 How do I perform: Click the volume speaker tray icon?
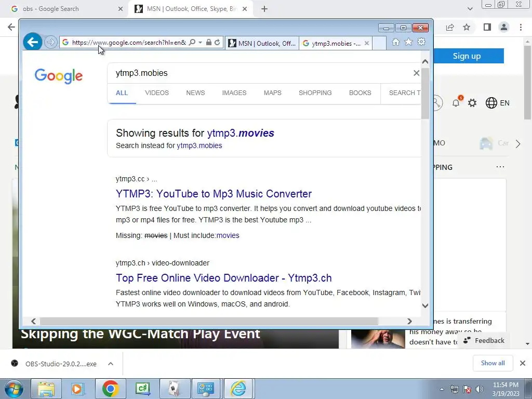[x=479, y=389]
